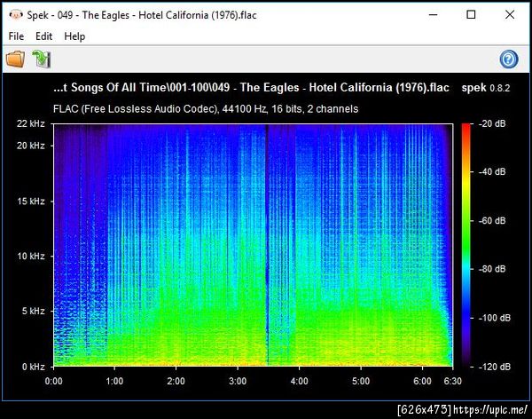Click the -120 dB scale label
532x419 pixels.
point(495,367)
